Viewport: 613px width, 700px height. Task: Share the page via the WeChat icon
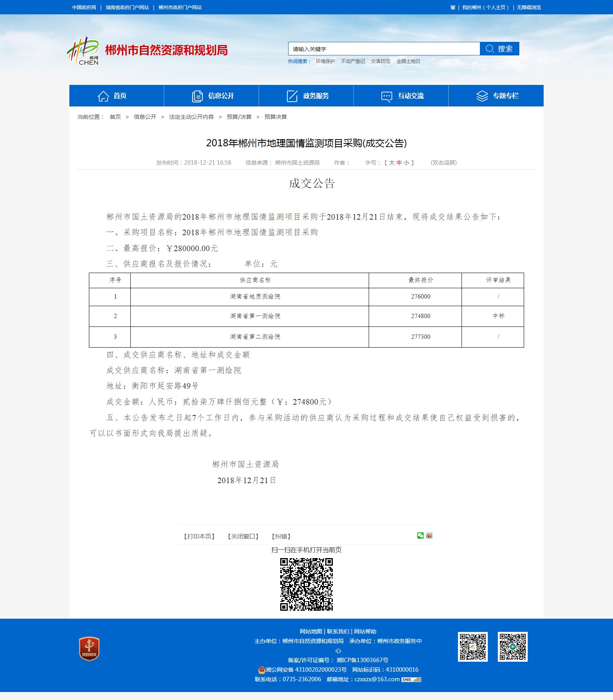[420, 535]
